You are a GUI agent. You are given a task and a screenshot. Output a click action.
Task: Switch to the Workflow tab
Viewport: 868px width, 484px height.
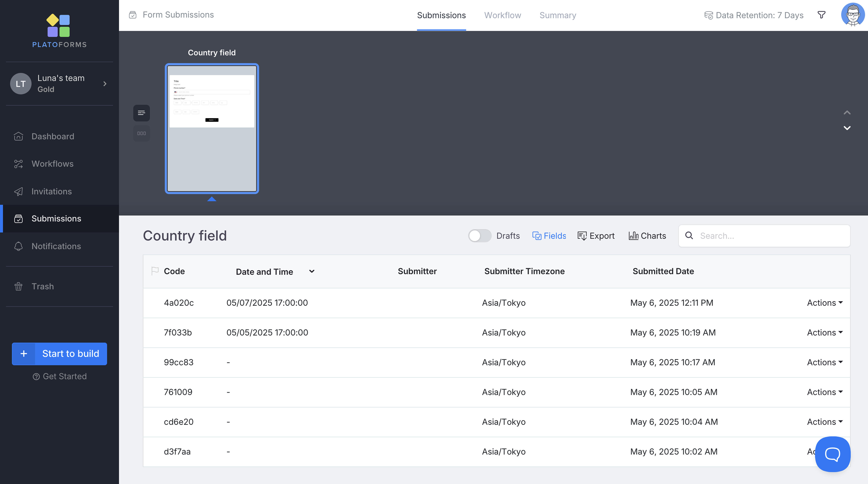click(x=502, y=15)
